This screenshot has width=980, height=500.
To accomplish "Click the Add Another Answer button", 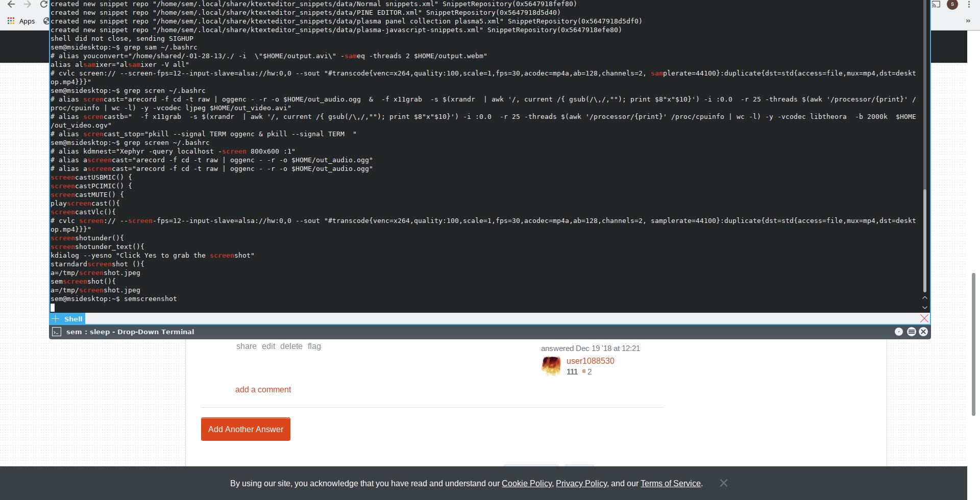I will click(x=246, y=429).
